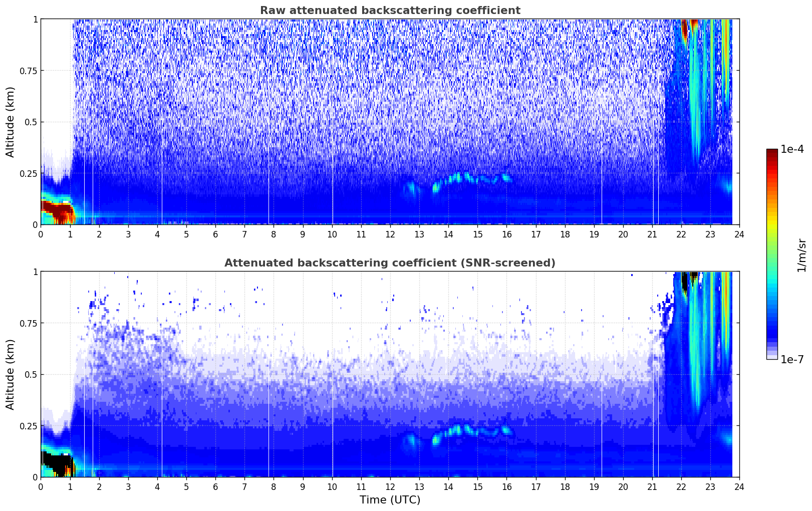Click the 1/m/sr colorbar unit label

click(801, 255)
